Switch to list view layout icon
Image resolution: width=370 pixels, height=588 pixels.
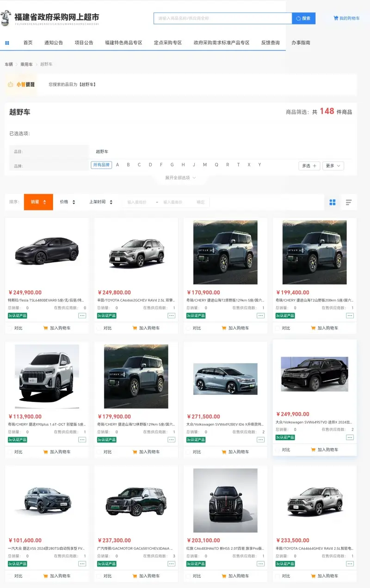(349, 202)
